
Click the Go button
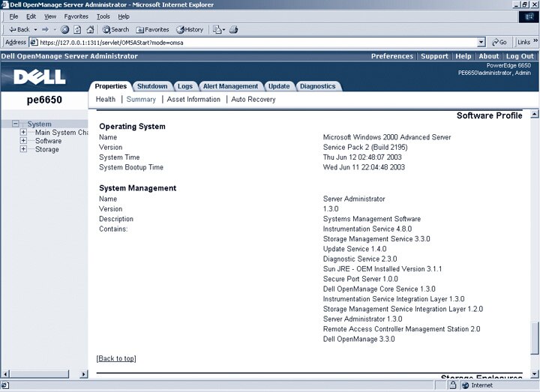tap(499, 42)
